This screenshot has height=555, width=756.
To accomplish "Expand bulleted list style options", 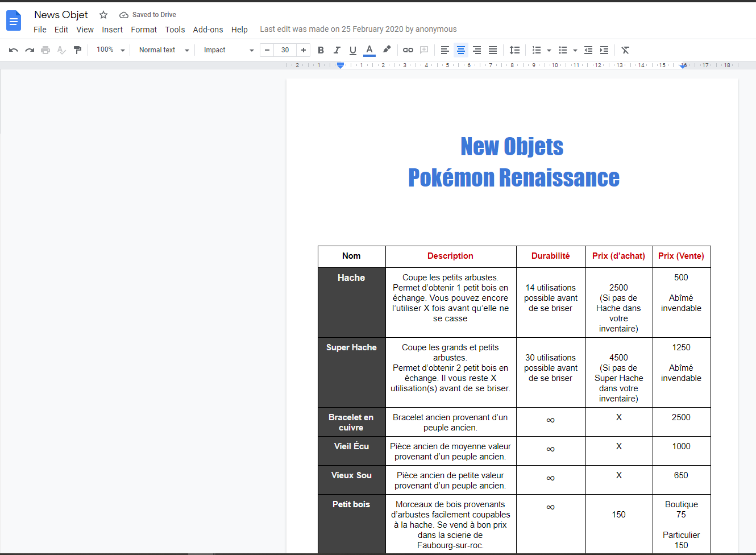I will pos(575,50).
